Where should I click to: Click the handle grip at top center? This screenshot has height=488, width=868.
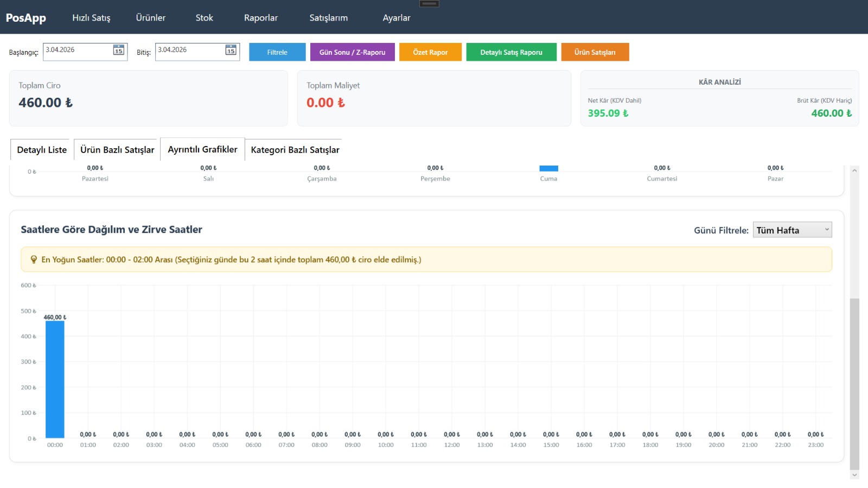click(x=429, y=4)
